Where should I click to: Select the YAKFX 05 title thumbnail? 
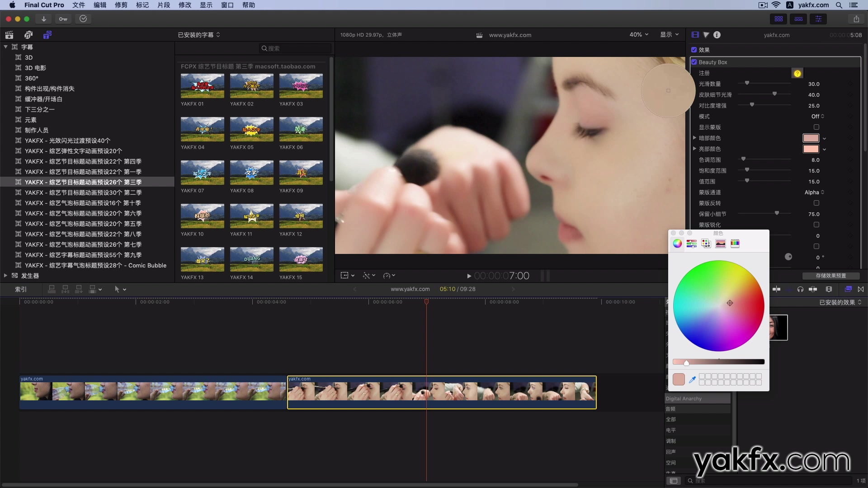click(x=251, y=129)
